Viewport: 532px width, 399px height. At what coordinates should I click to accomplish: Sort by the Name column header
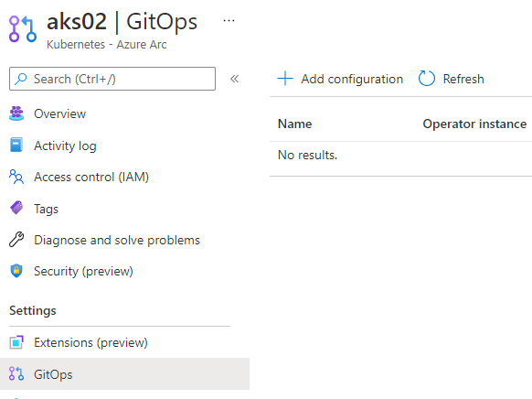click(295, 124)
